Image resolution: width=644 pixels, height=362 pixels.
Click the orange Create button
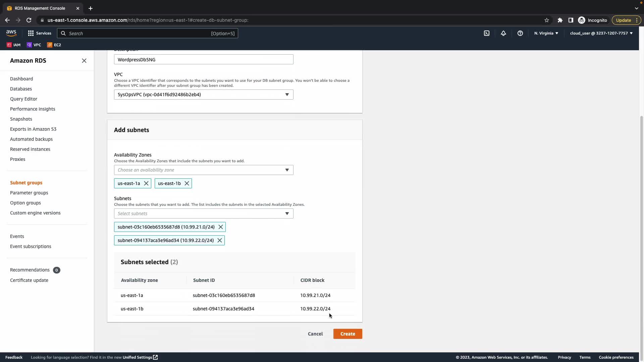coord(347,334)
